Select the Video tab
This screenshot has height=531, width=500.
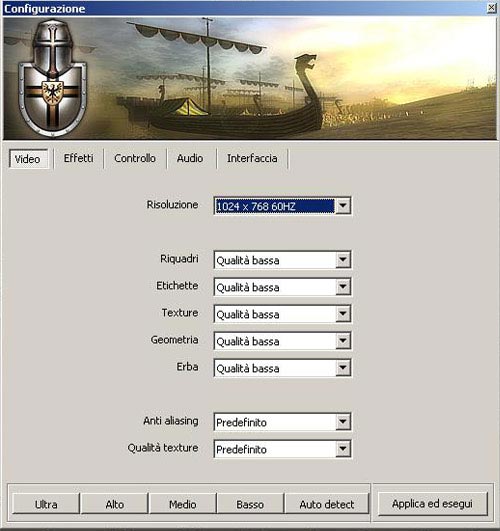[x=28, y=158]
